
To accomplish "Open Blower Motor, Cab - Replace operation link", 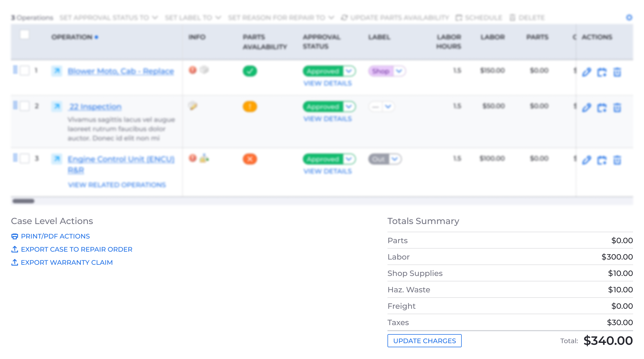I will 121,71.
